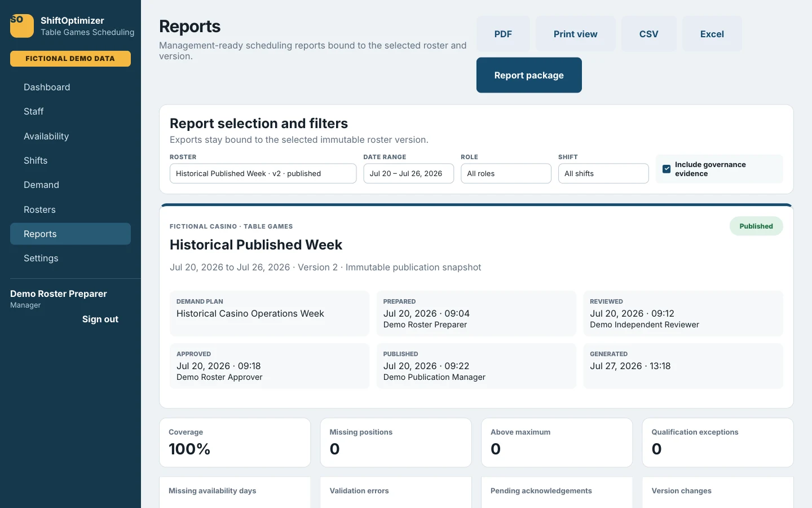Open the Shift filter dropdown
812x508 pixels.
(603, 173)
